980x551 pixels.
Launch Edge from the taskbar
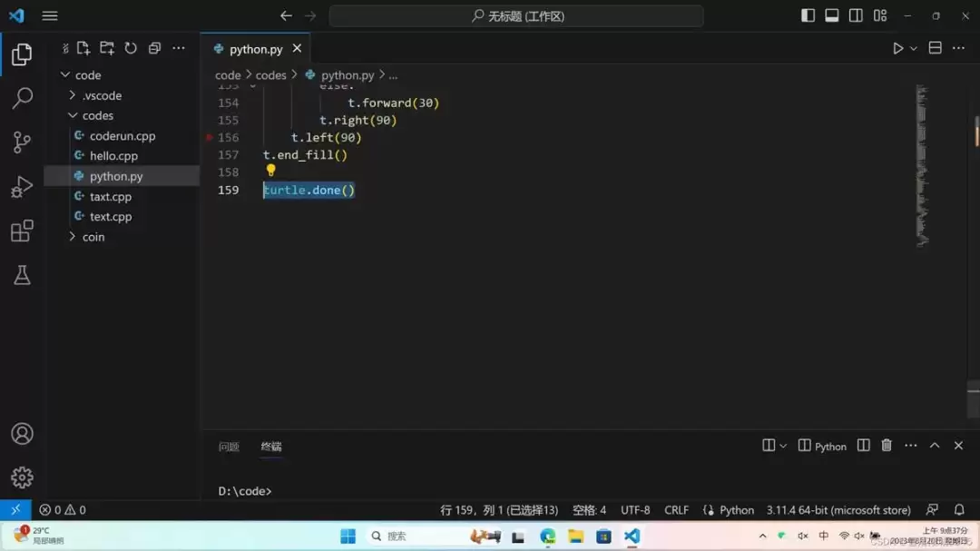click(546, 536)
